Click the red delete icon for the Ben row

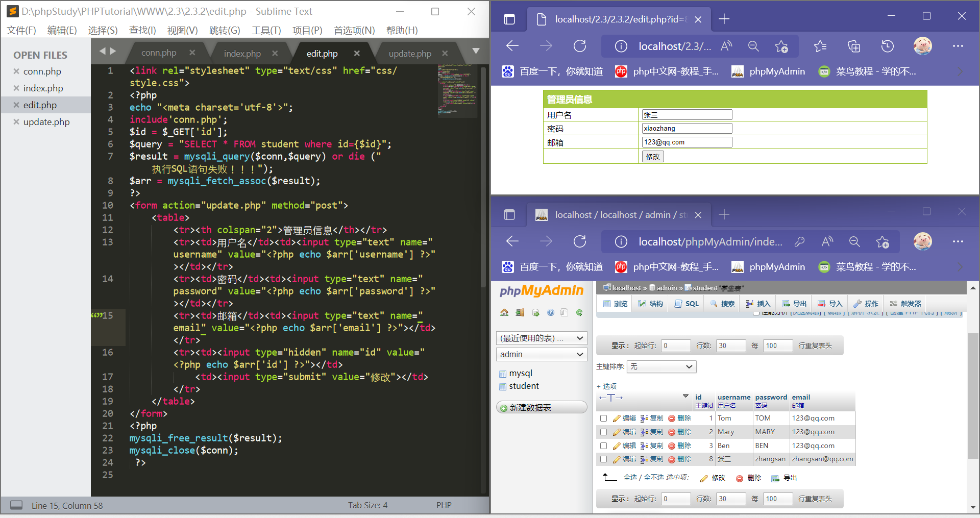(x=672, y=446)
